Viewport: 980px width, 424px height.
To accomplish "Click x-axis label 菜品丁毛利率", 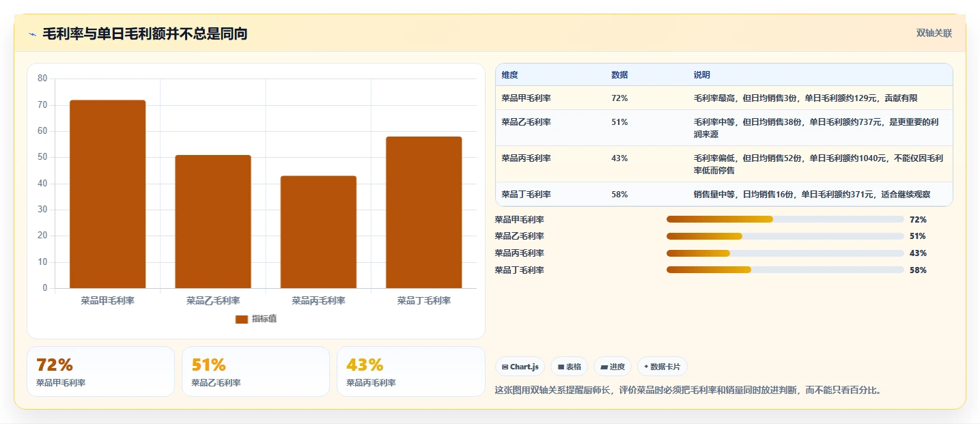I will 424,300.
